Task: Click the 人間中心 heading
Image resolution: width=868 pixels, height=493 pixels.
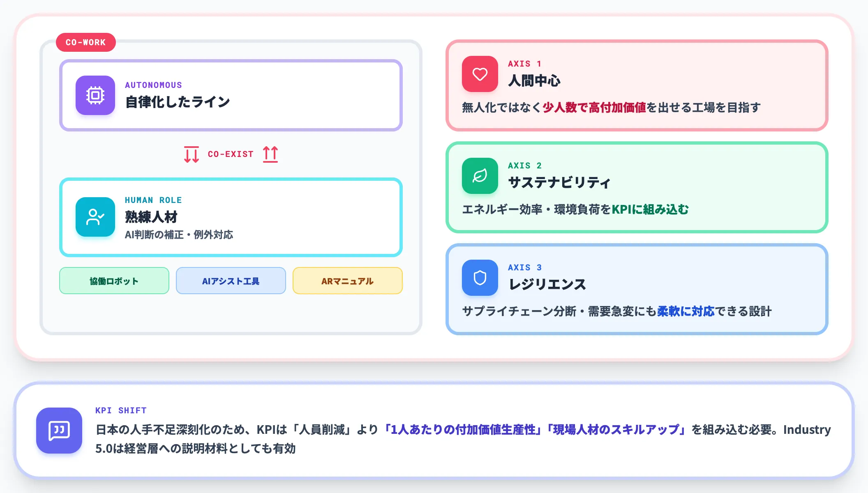Action: 534,81
